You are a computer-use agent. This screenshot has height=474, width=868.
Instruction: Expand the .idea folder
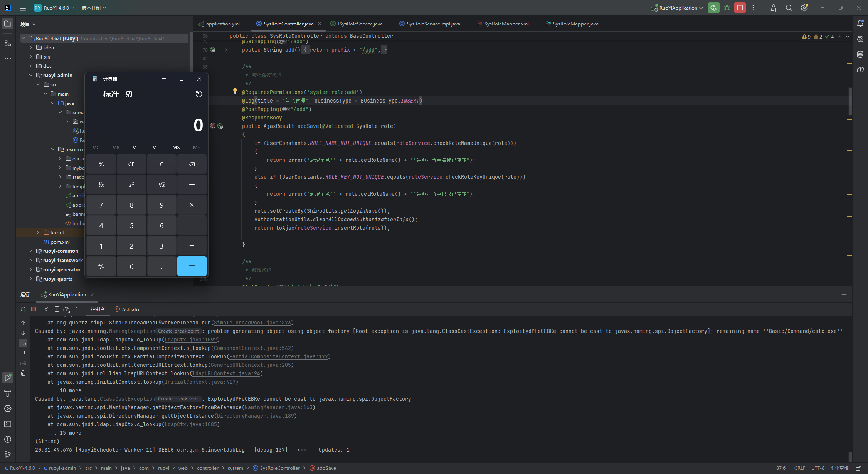(31, 47)
